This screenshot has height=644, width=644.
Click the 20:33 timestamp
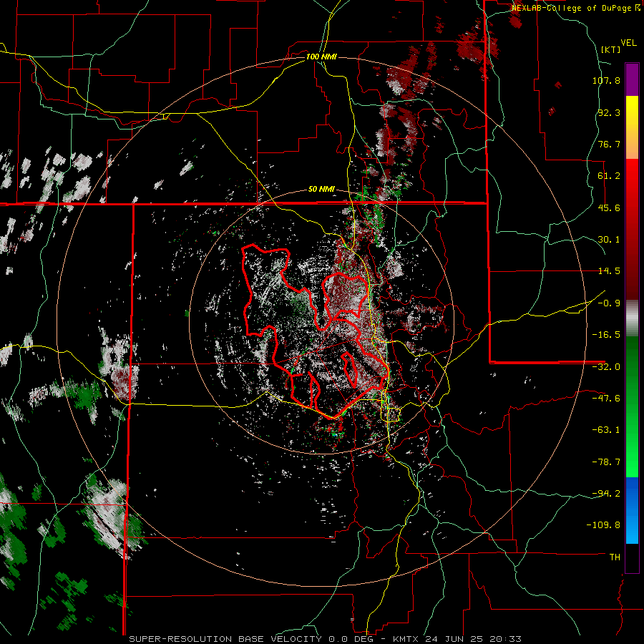pos(506,639)
